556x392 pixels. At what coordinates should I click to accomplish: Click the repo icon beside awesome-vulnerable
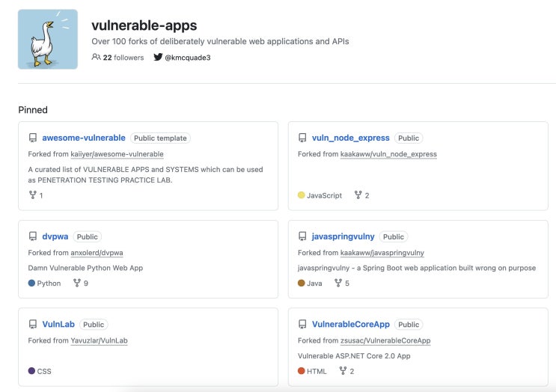33,138
